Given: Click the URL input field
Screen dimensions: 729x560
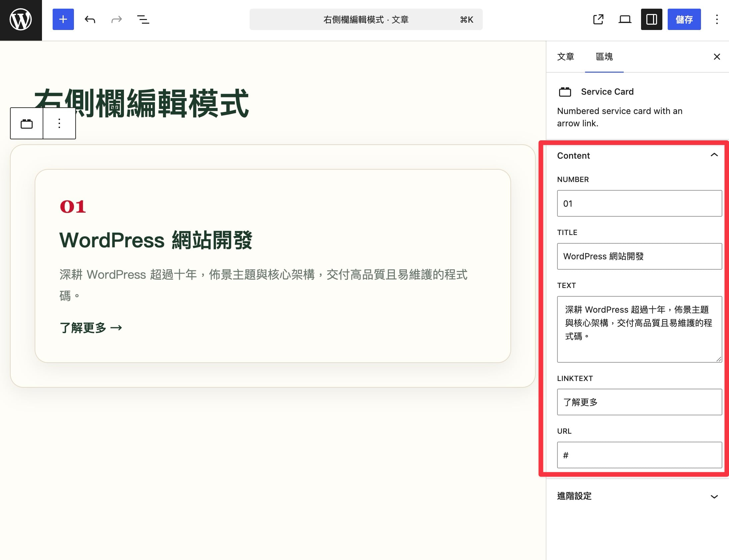Looking at the screenshot, I should (639, 455).
